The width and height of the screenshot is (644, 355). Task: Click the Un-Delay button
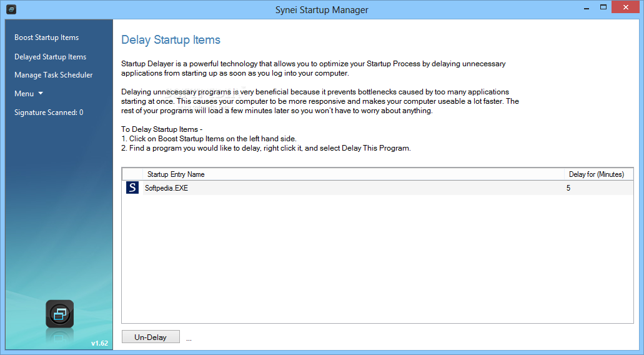[151, 337]
